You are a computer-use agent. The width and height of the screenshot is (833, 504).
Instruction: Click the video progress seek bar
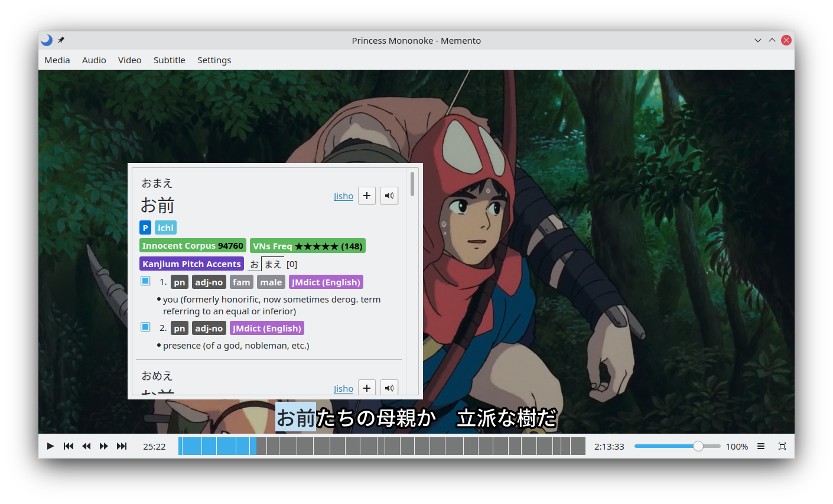point(382,446)
